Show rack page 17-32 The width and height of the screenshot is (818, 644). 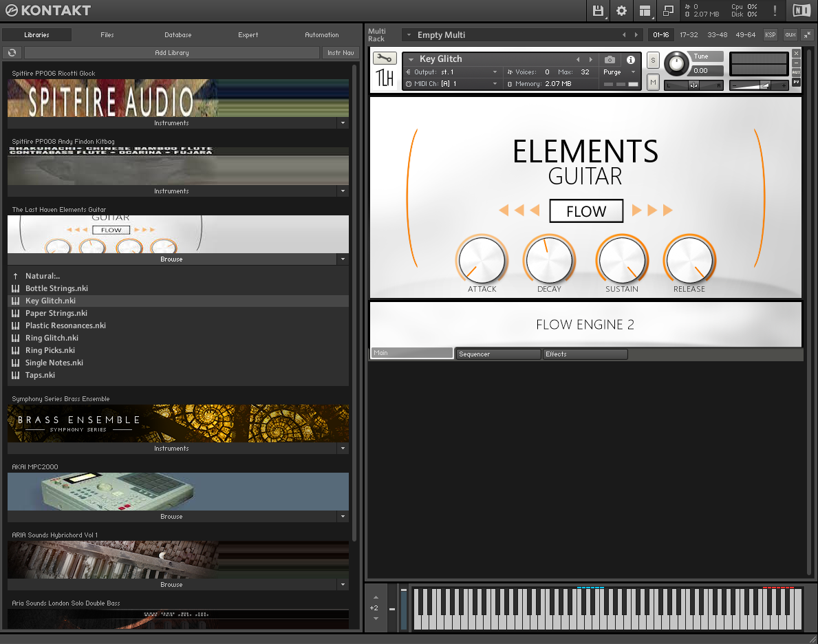(x=689, y=35)
